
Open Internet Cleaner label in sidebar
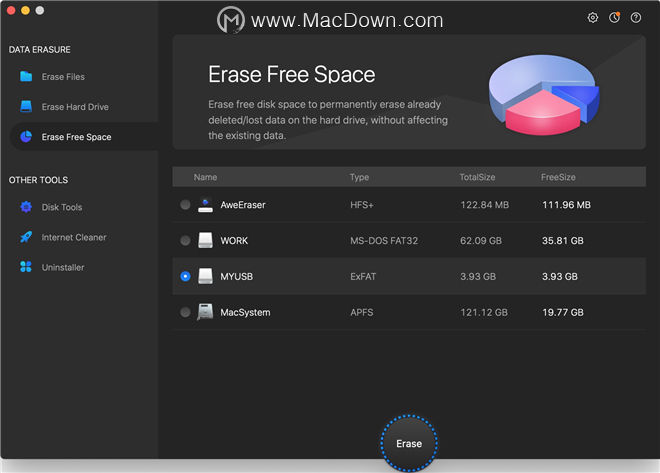[74, 237]
